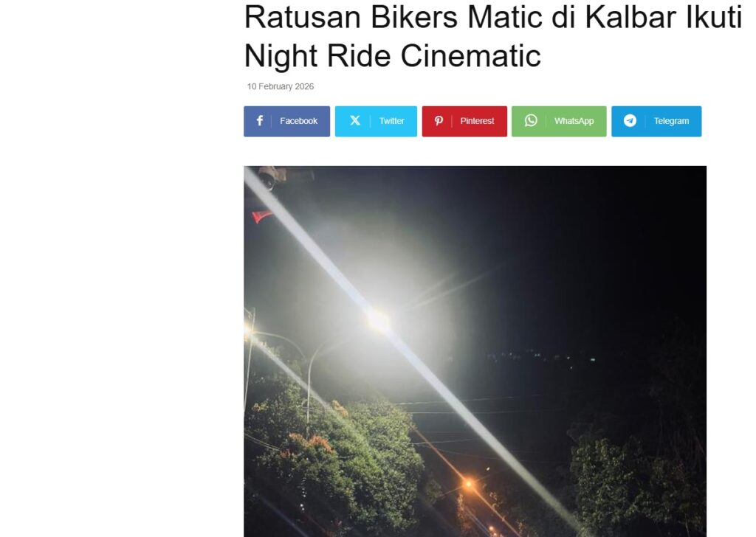Share article via Pinterest label

(477, 121)
